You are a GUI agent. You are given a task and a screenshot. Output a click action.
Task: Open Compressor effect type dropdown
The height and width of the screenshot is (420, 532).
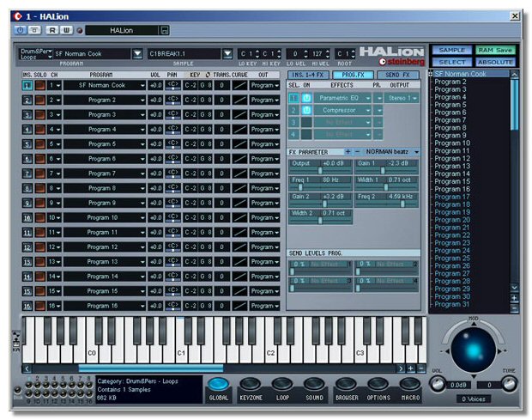(x=367, y=110)
